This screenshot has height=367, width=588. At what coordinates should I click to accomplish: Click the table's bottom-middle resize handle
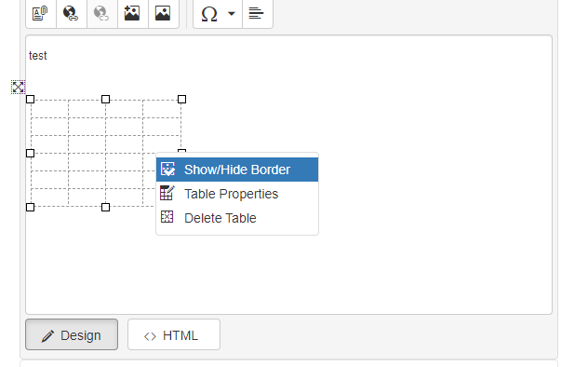pyautogui.click(x=106, y=207)
